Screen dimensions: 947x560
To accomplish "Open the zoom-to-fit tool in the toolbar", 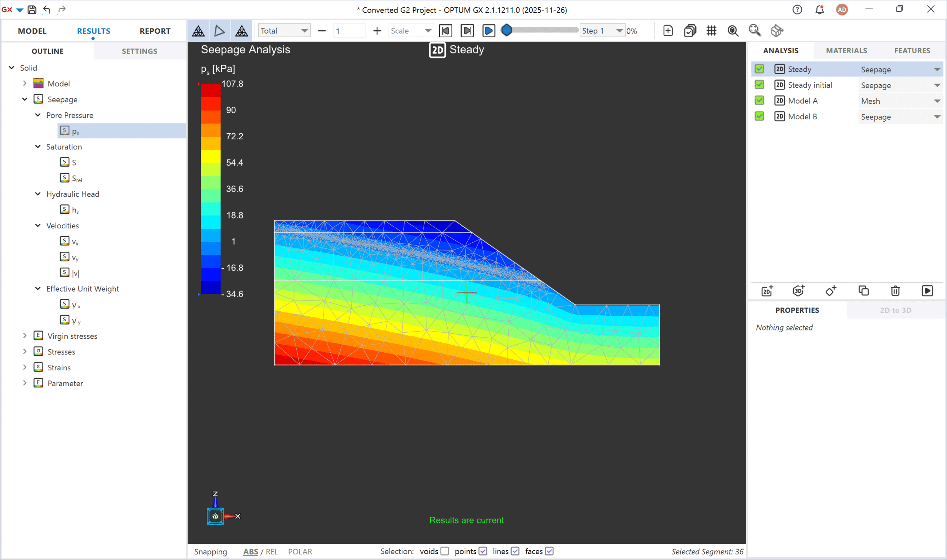I will (x=754, y=31).
